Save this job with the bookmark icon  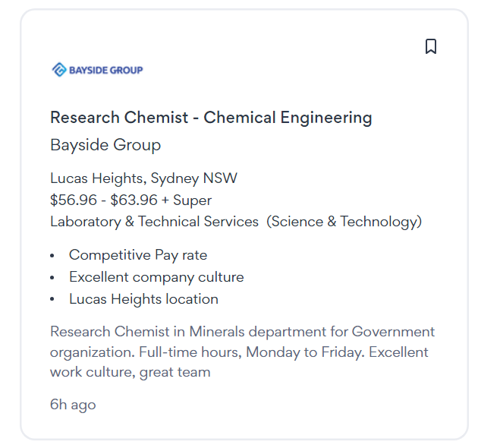[x=431, y=47]
